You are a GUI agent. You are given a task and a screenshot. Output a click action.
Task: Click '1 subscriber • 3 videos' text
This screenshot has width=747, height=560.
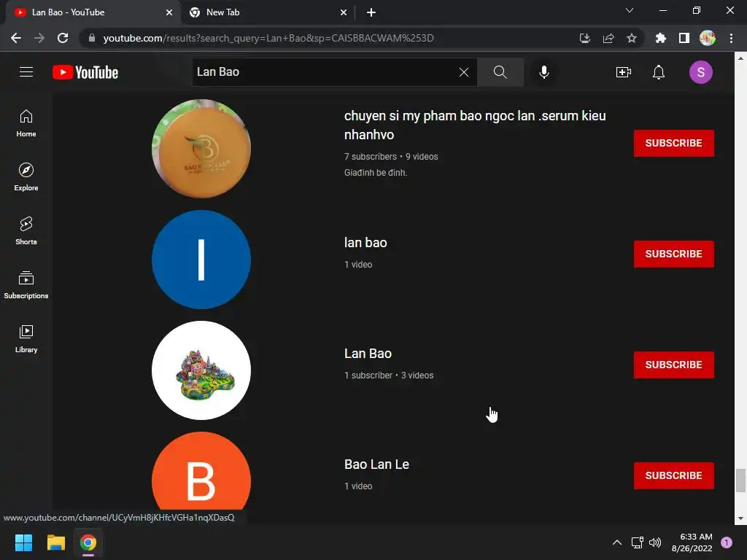[389, 376]
